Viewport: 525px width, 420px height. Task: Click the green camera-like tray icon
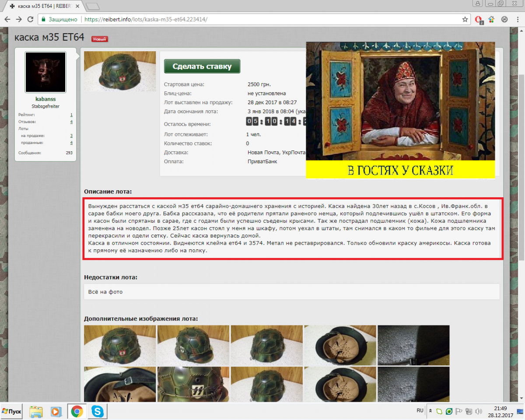pyautogui.click(x=449, y=412)
